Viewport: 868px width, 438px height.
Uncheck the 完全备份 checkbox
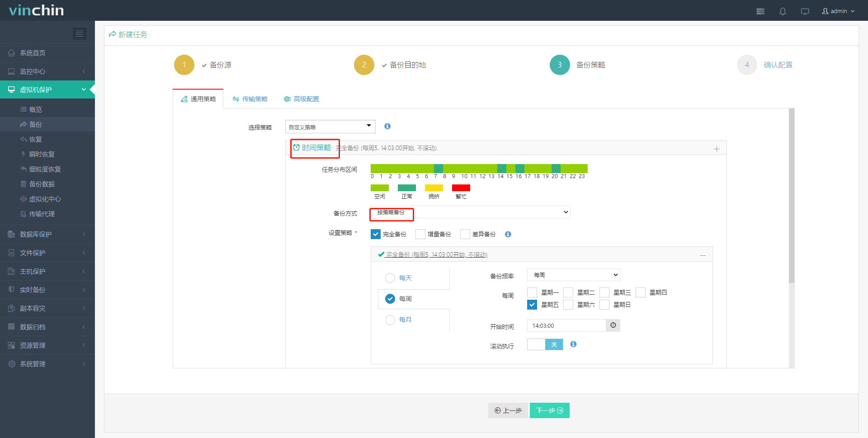point(376,234)
